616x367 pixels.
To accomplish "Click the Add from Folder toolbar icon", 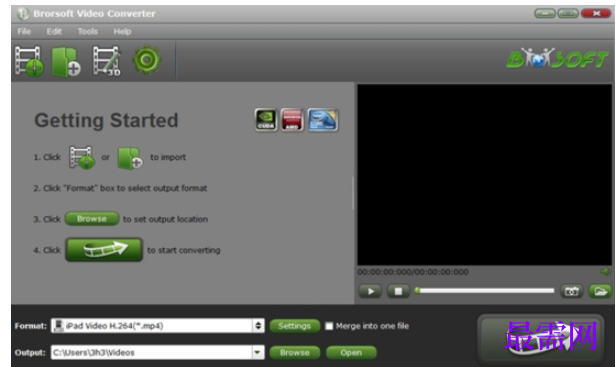I will [66, 61].
